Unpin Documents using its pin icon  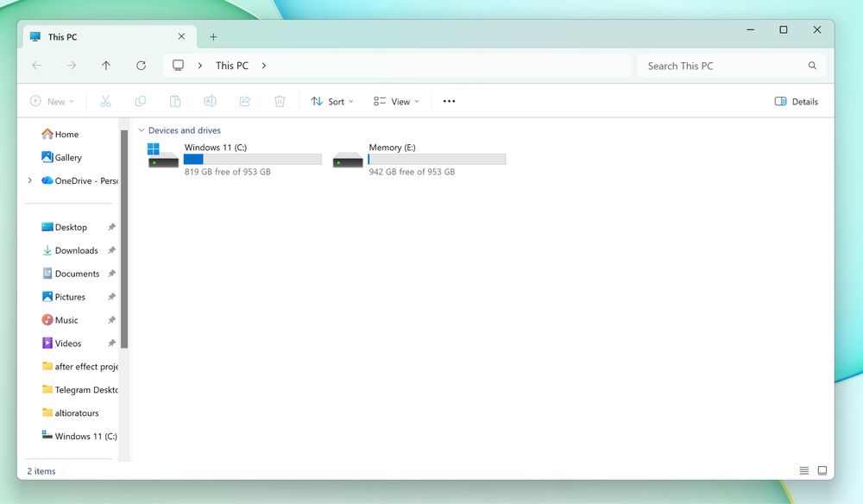coord(111,274)
